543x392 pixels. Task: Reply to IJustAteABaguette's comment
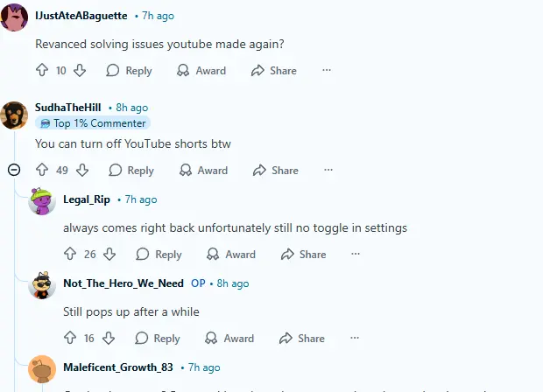(129, 71)
